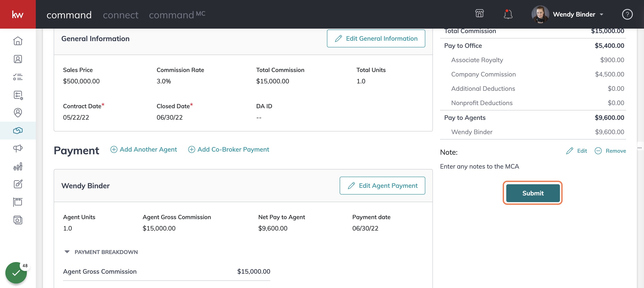The height and width of the screenshot is (288, 644).
Task: Click Add Another Agent link
Action: pos(144,150)
